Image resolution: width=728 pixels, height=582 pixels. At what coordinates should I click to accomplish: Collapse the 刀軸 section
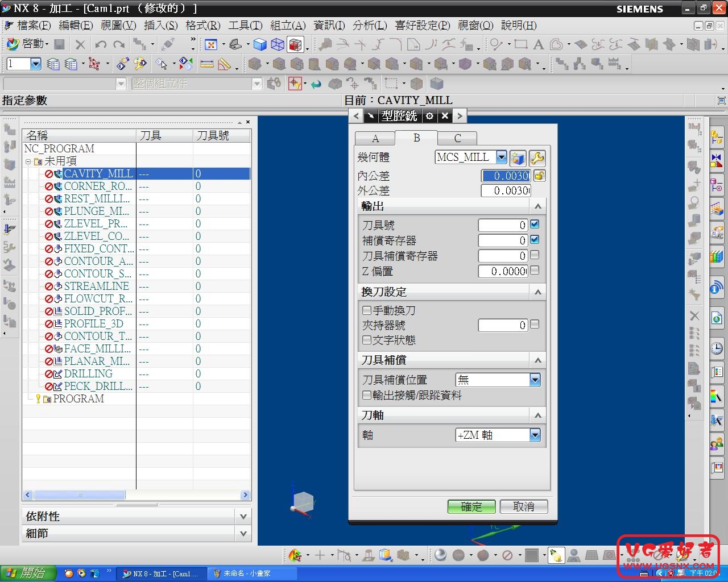click(537, 415)
